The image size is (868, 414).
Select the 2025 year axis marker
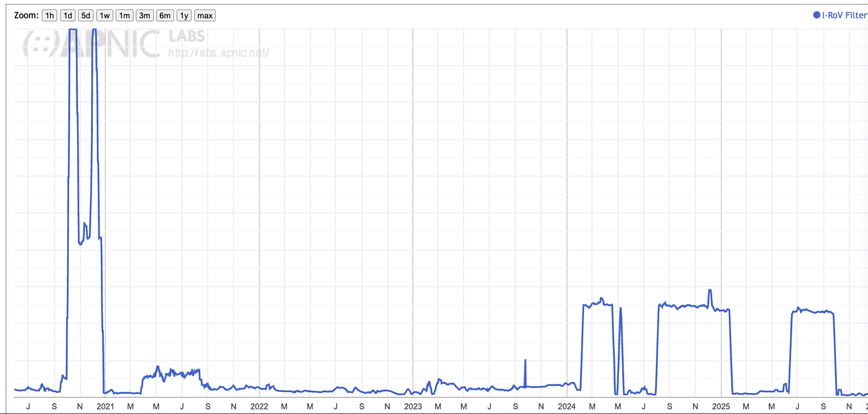point(721,407)
